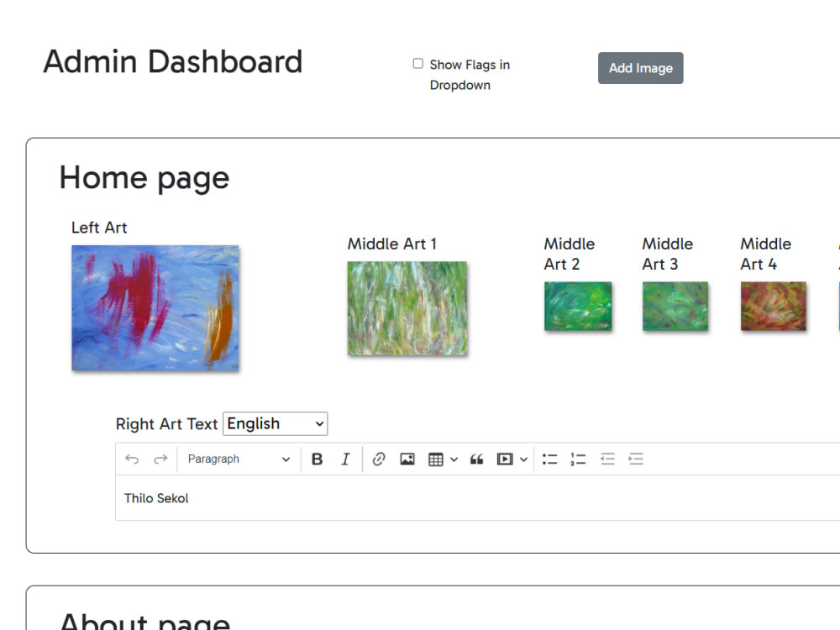Open the Paragraph heading dropdown

[x=239, y=459]
